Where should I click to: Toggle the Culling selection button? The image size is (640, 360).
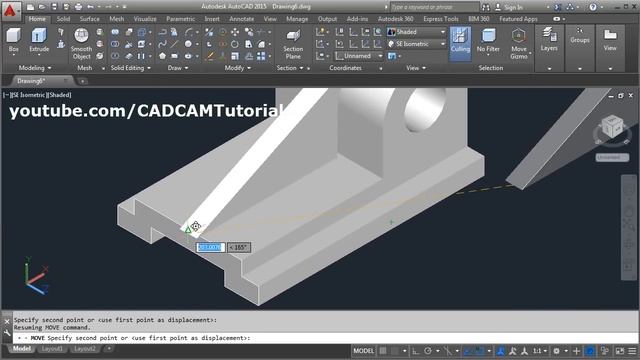[x=460, y=44]
